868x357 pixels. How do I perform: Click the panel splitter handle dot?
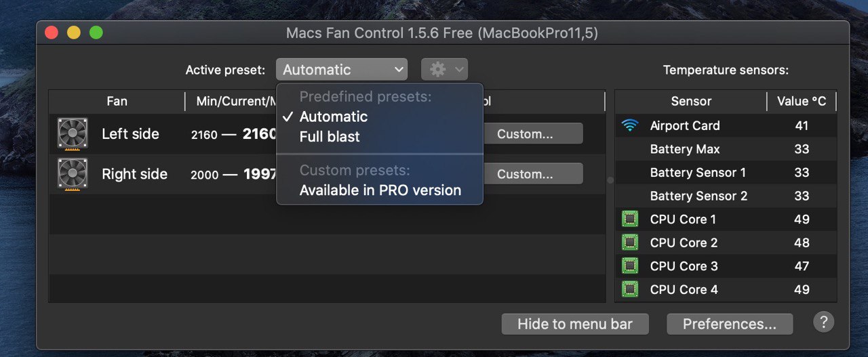pyautogui.click(x=610, y=180)
